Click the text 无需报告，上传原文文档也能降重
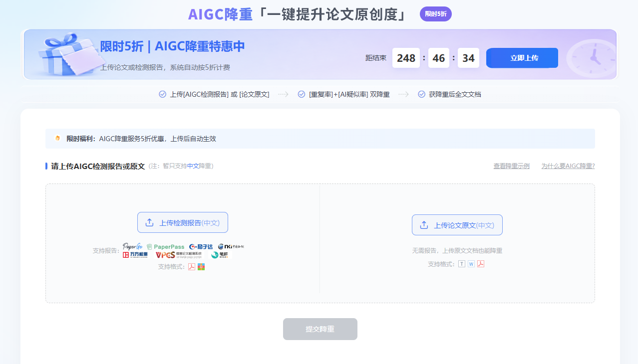 pyautogui.click(x=457, y=251)
